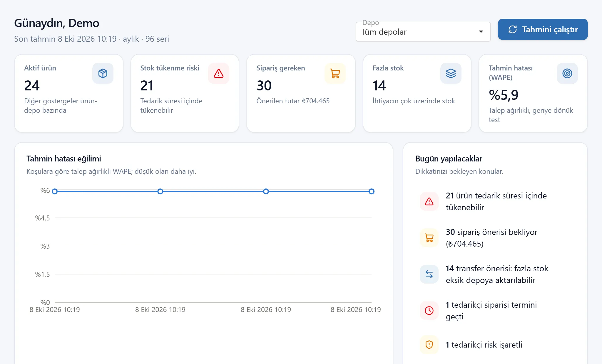The height and width of the screenshot is (364, 602).
Task: Click transfer arrows icon next to 14 transfer önerisi
Action: tap(429, 274)
